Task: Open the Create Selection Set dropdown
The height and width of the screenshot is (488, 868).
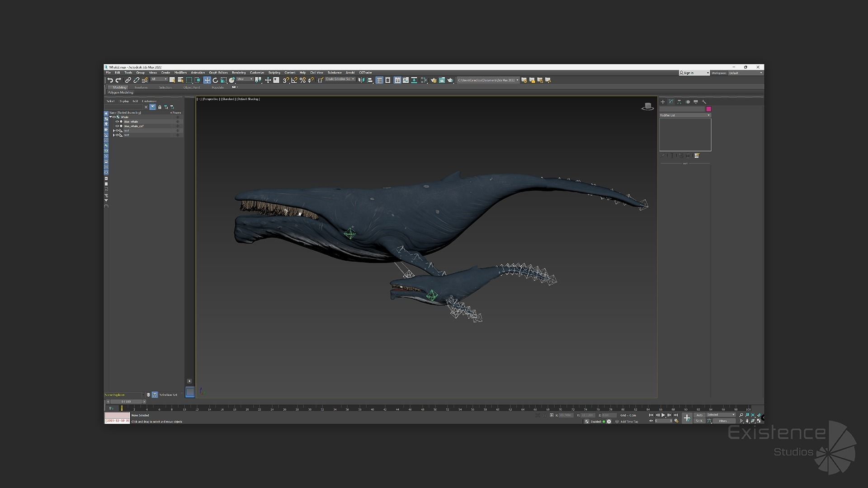Action: (340, 79)
